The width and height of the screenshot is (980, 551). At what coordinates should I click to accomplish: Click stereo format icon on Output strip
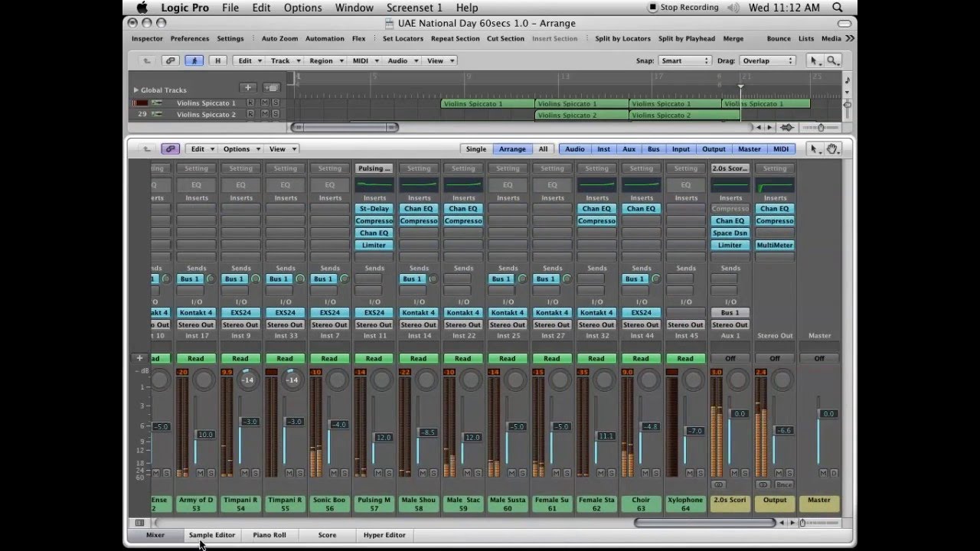[763, 484]
